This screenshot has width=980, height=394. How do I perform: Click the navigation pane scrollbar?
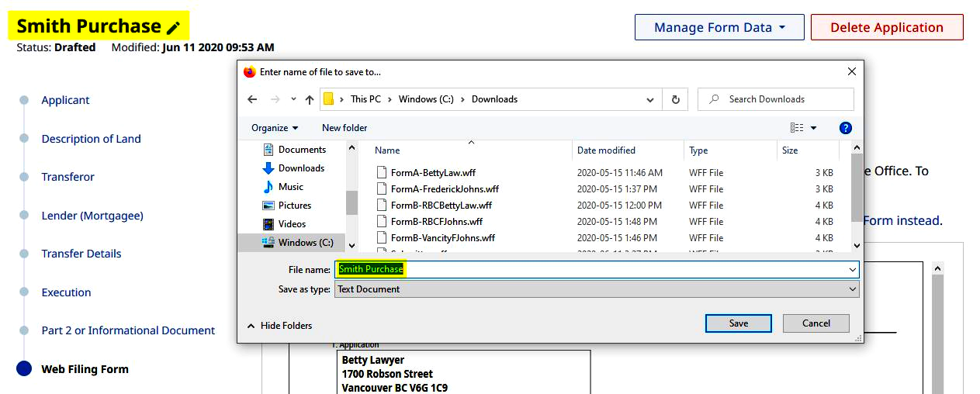351,202
